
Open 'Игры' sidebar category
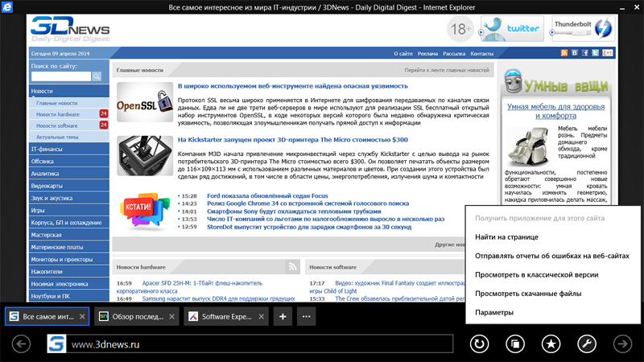click(x=69, y=210)
